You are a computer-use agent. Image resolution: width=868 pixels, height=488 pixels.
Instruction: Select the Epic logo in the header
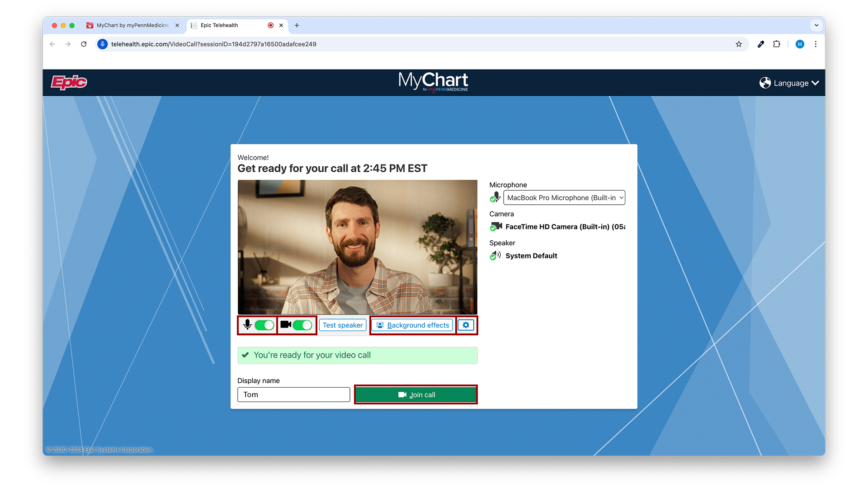click(x=69, y=82)
